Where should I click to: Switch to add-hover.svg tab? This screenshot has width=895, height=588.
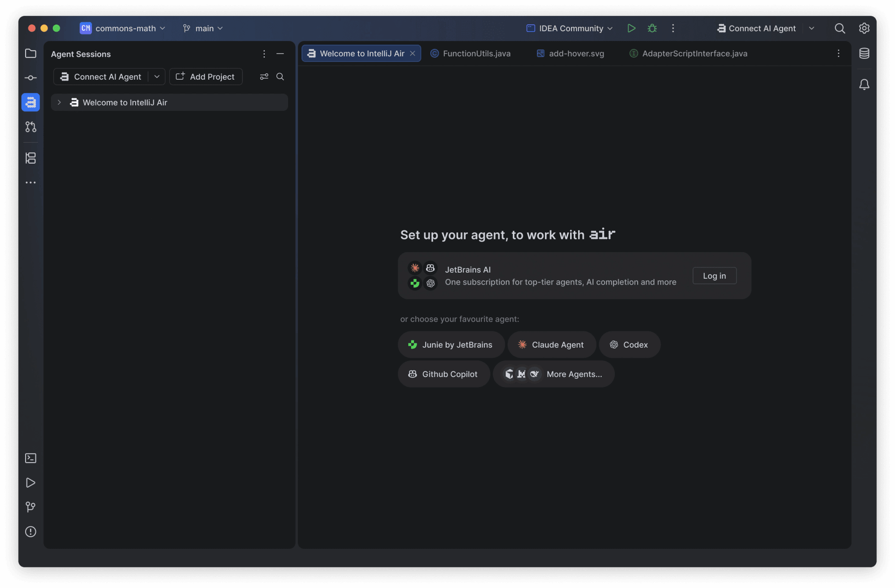click(570, 54)
